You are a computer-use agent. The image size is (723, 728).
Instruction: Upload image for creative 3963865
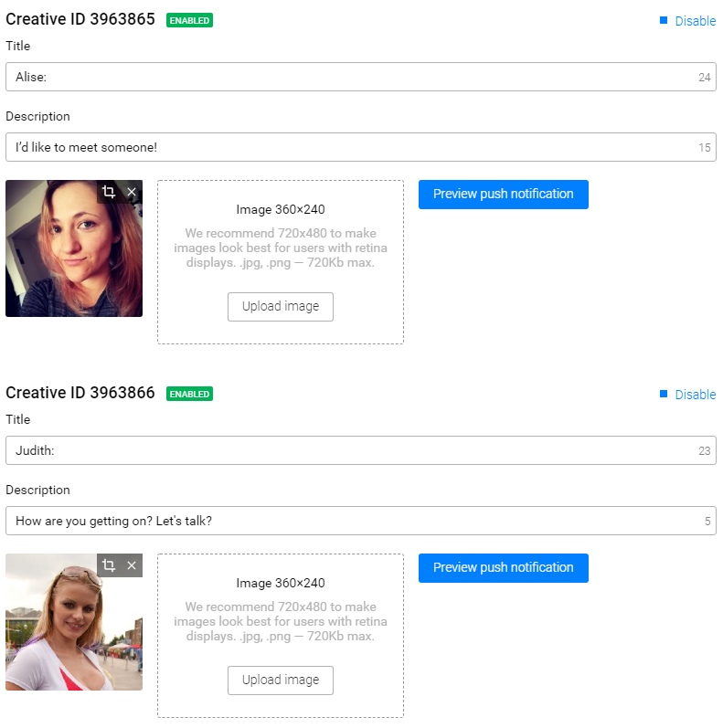[281, 307]
